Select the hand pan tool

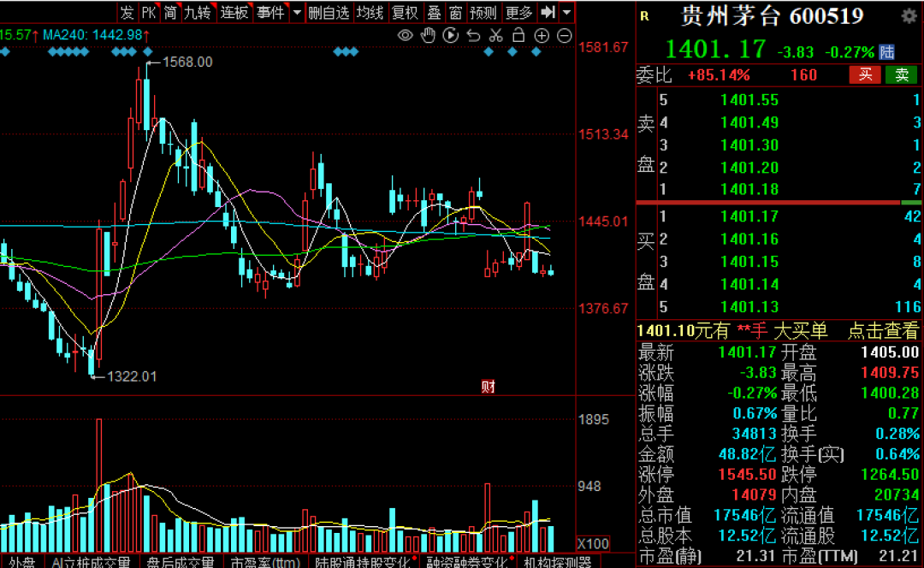428,35
